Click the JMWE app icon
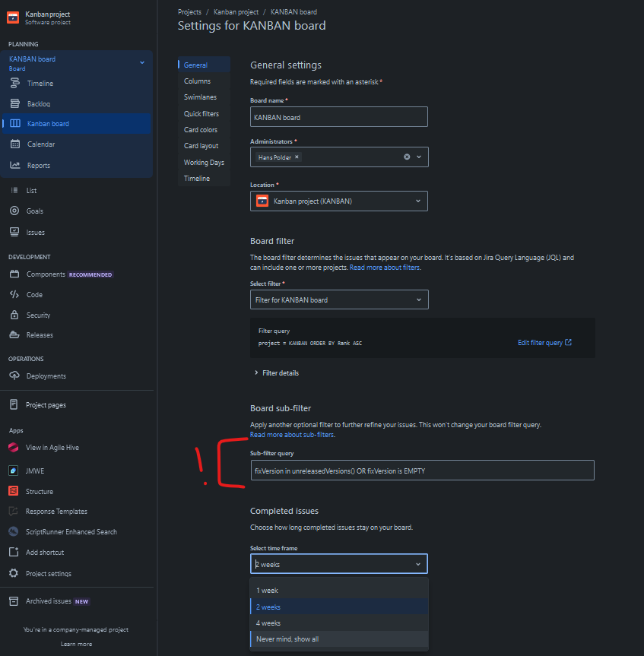 tap(14, 471)
